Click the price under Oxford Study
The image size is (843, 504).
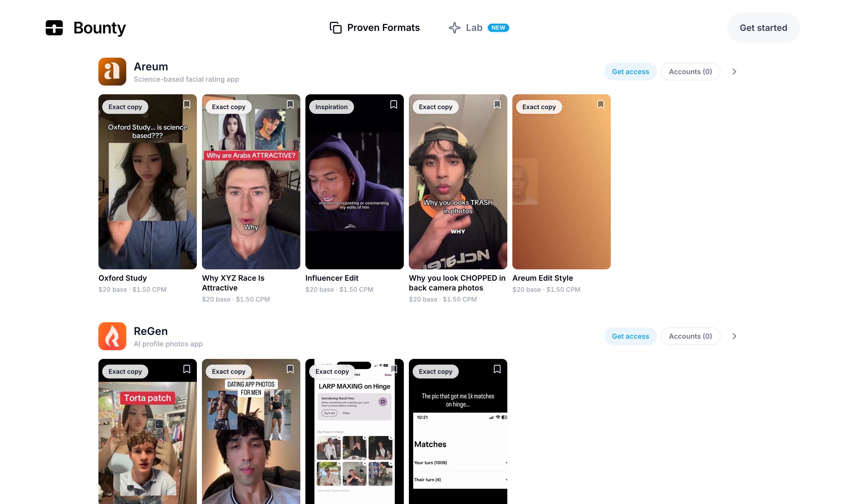pos(133,289)
